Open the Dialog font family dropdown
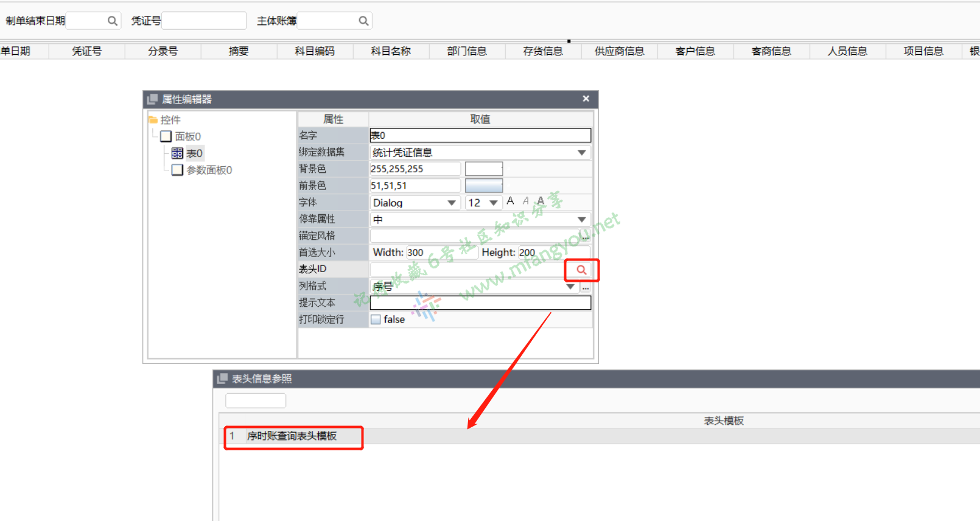Image resolution: width=980 pixels, height=521 pixels. [x=451, y=203]
